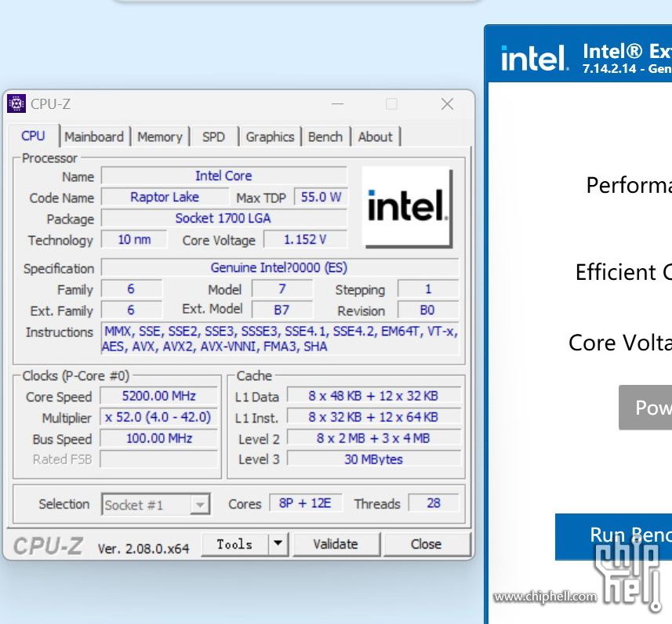Viewport: 672px width, 624px height.
Task: Select the SPD tab
Action: tap(213, 136)
